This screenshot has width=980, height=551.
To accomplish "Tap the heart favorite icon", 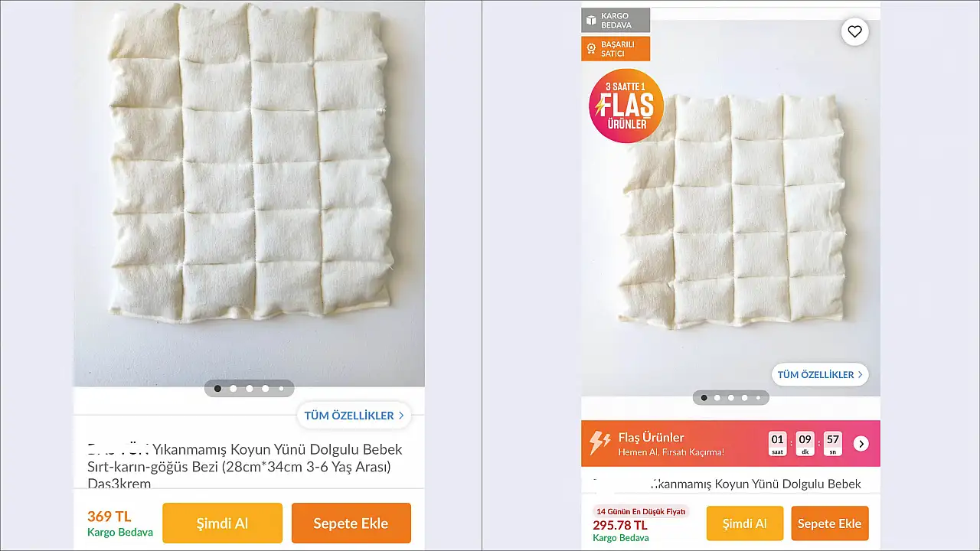I will tap(854, 31).
